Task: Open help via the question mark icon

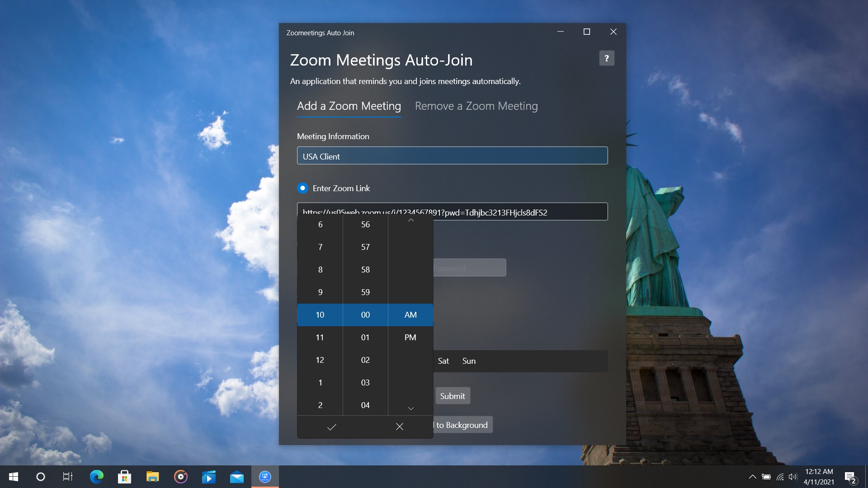Action: [607, 58]
